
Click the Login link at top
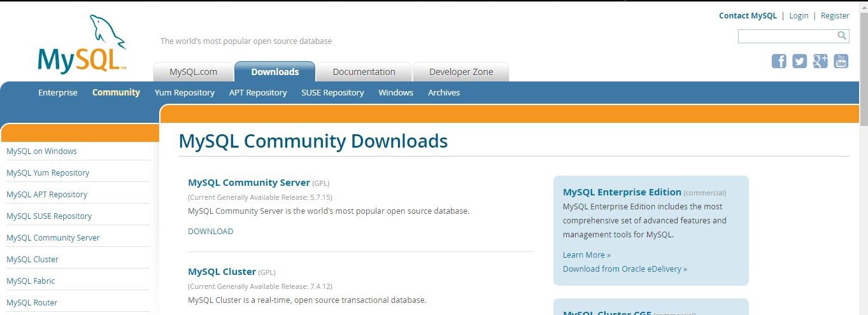[x=799, y=15]
